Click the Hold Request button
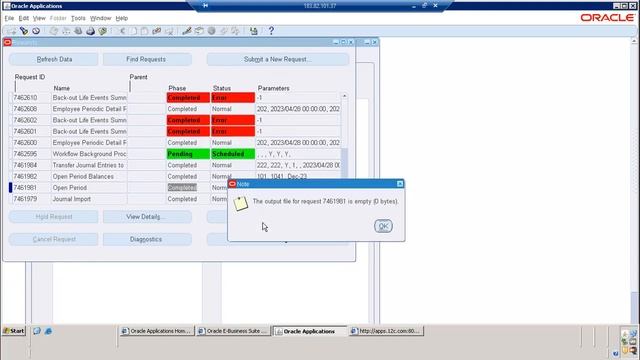This screenshot has width=640, height=360. pyautogui.click(x=54, y=217)
